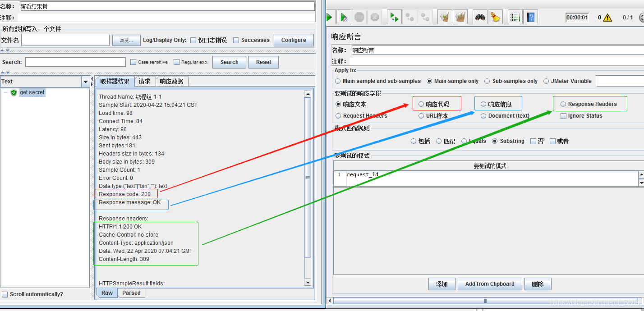This screenshot has height=311, width=644.
Task: Toggle the 或者 (Or) checkbox
Action: pyautogui.click(x=552, y=141)
